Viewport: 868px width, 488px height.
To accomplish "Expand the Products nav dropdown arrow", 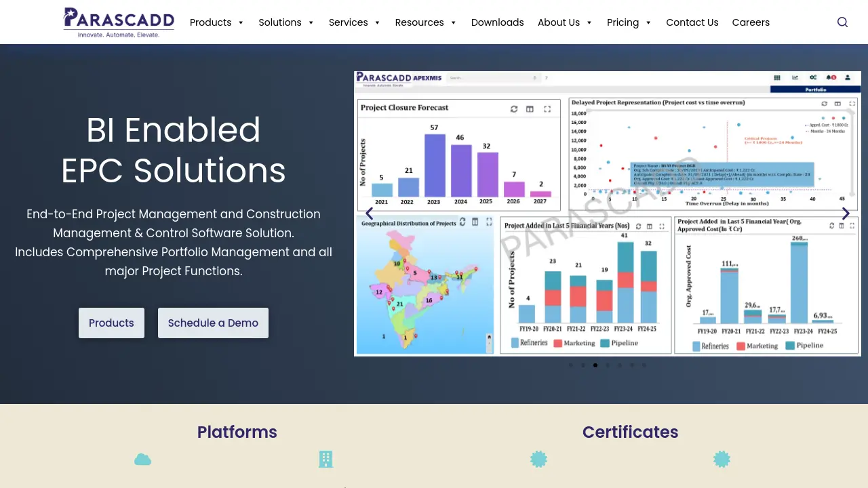I will (241, 23).
